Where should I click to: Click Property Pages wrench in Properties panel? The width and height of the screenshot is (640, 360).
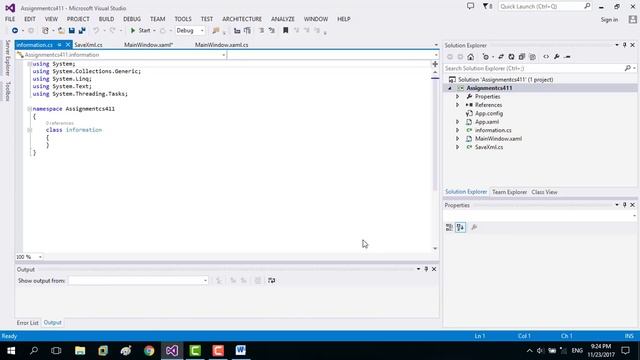point(474,227)
